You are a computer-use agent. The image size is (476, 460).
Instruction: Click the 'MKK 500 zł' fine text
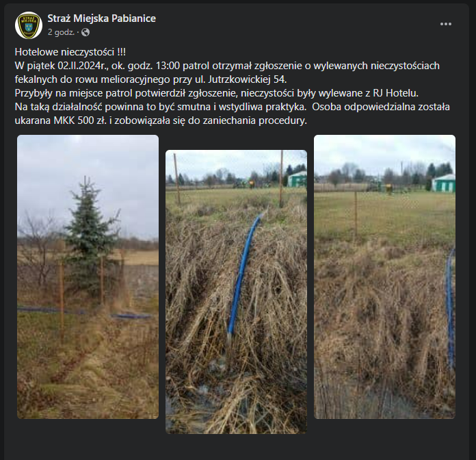(x=80, y=120)
